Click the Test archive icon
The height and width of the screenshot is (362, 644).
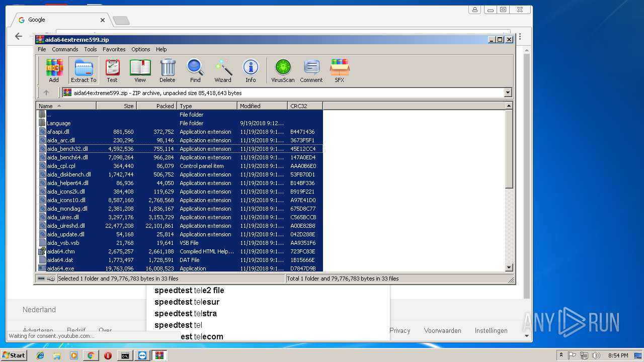112,70
